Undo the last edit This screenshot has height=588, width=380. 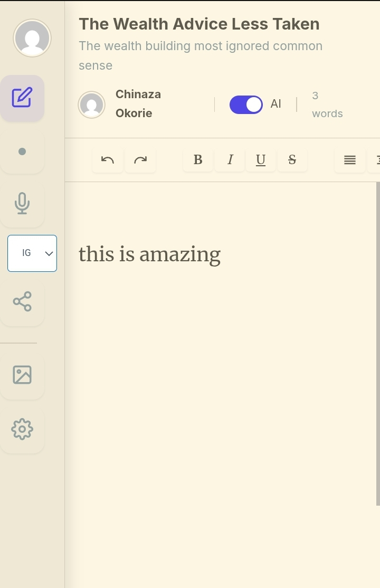pyautogui.click(x=108, y=160)
